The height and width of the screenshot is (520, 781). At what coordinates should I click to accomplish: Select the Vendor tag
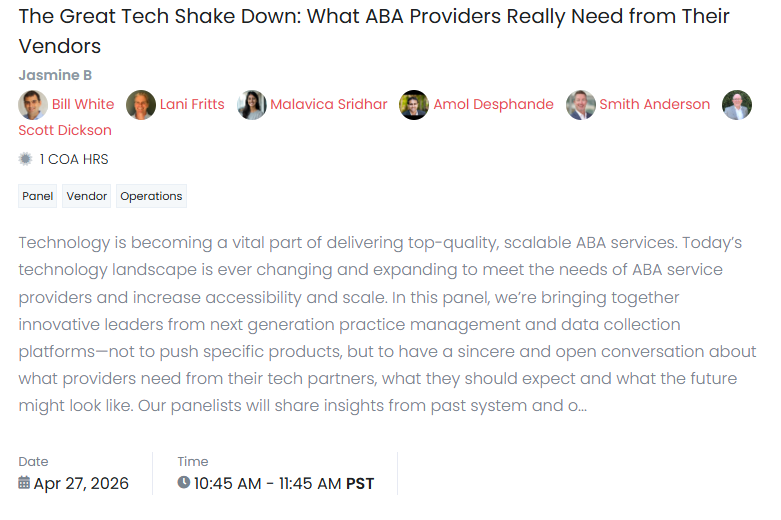[x=87, y=197]
